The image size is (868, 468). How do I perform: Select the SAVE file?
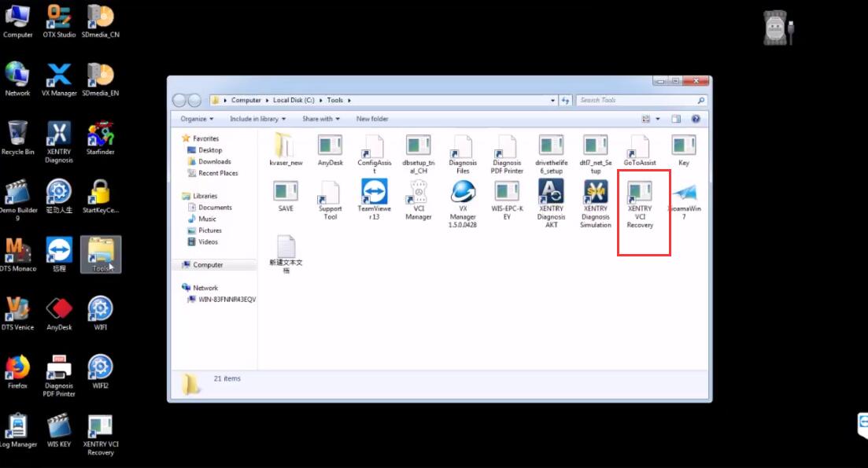pos(286,196)
